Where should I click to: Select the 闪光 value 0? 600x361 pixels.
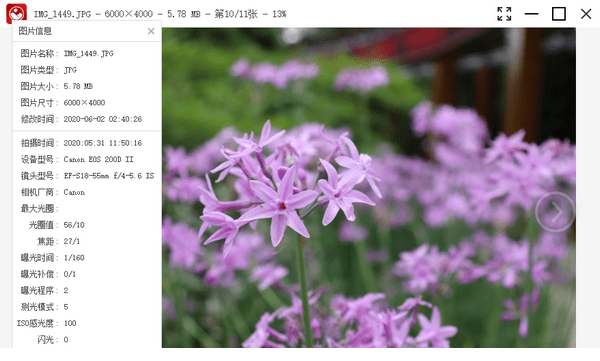tap(66, 340)
